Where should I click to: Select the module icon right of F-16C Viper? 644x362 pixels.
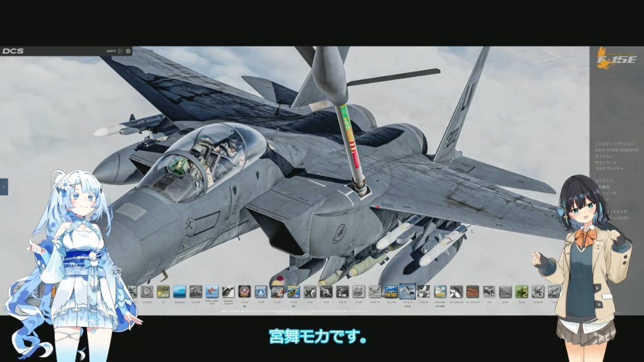pos(309,292)
